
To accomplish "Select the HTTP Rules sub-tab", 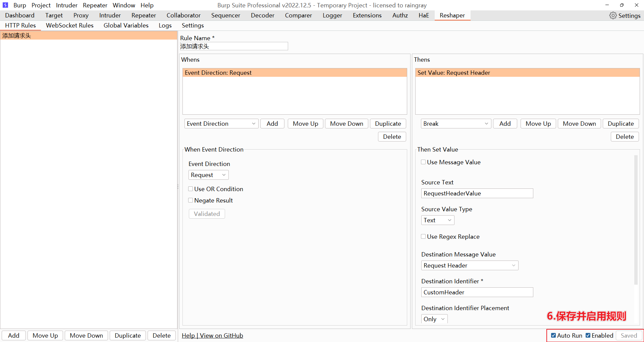I will tap(20, 25).
